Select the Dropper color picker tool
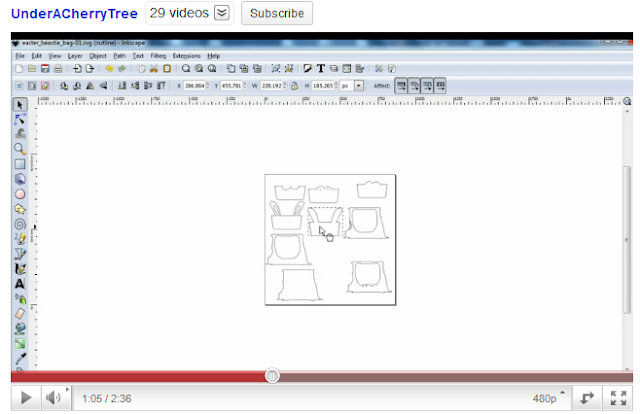The image size is (640, 414). tap(20, 359)
